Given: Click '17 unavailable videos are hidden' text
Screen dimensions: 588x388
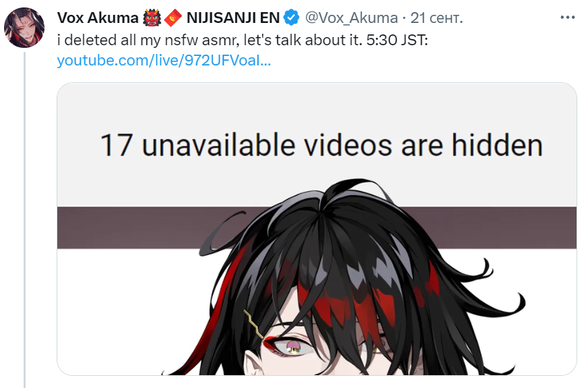Looking at the screenshot, I should pyautogui.click(x=322, y=145).
